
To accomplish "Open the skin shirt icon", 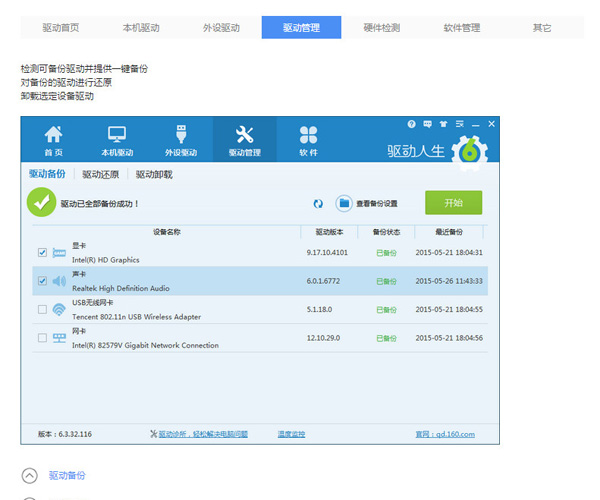I will (x=443, y=124).
